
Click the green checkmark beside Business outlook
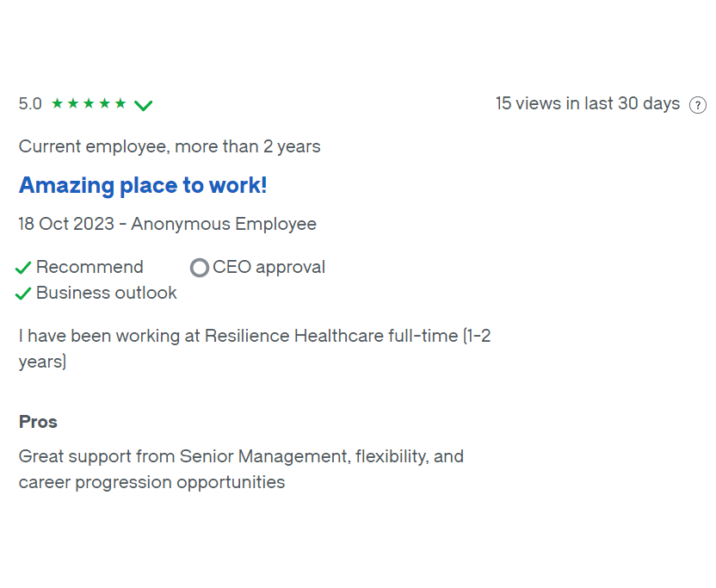click(x=23, y=294)
